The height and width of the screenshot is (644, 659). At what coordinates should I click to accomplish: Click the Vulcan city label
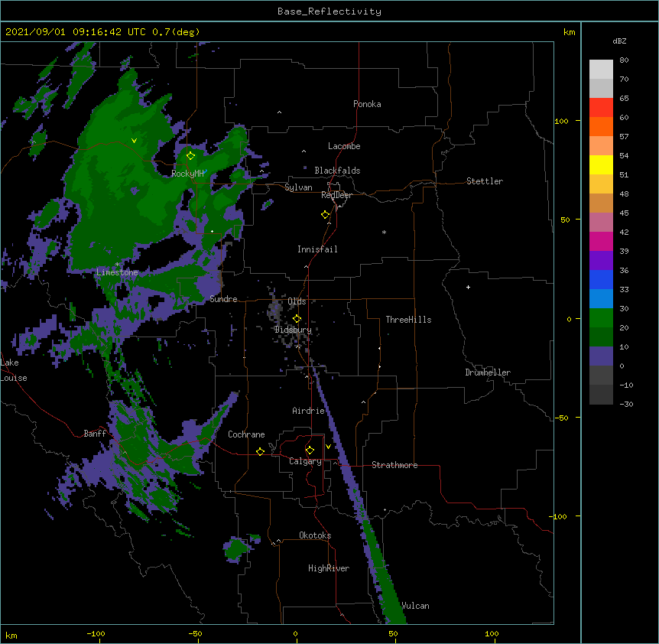[415, 606]
